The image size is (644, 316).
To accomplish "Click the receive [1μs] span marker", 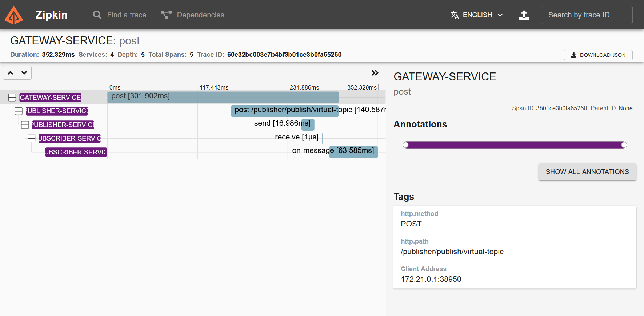I will tap(322, 138).
